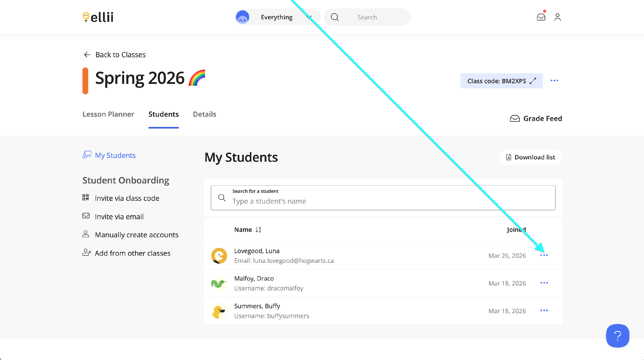Open Luna Lovegood's options menu

point(544,255)
